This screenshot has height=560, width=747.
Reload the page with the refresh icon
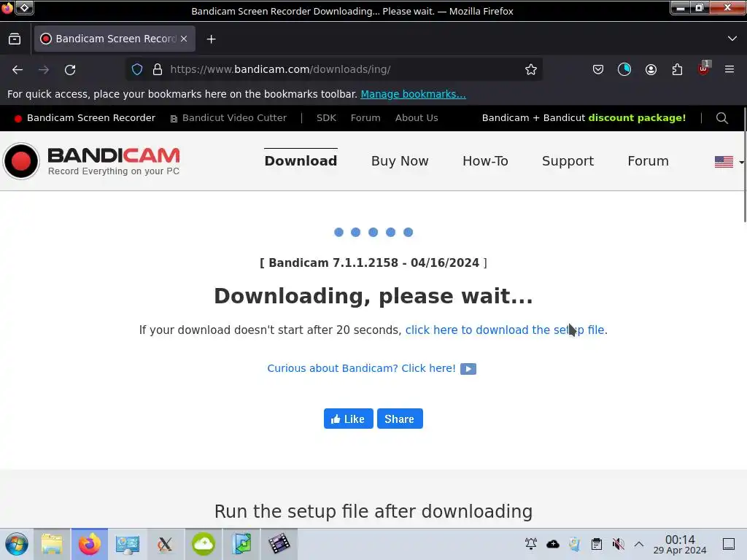[x=70, y=69]
